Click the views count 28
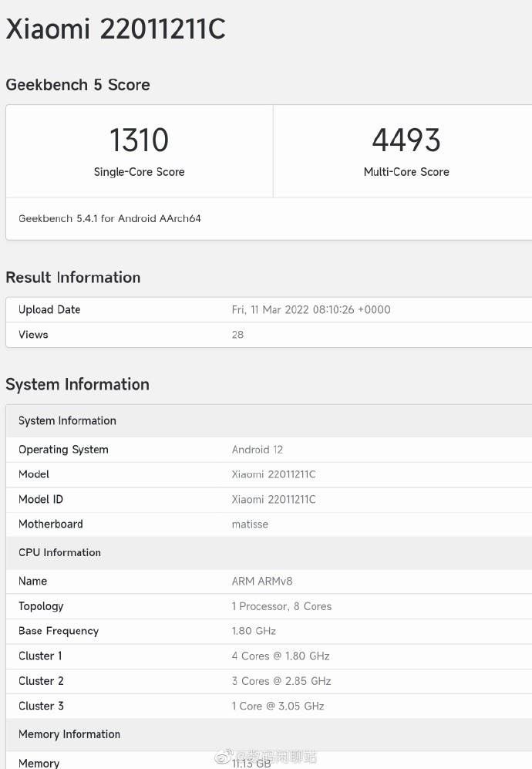This screenshot has width=532, height=769. coord(237,335)
